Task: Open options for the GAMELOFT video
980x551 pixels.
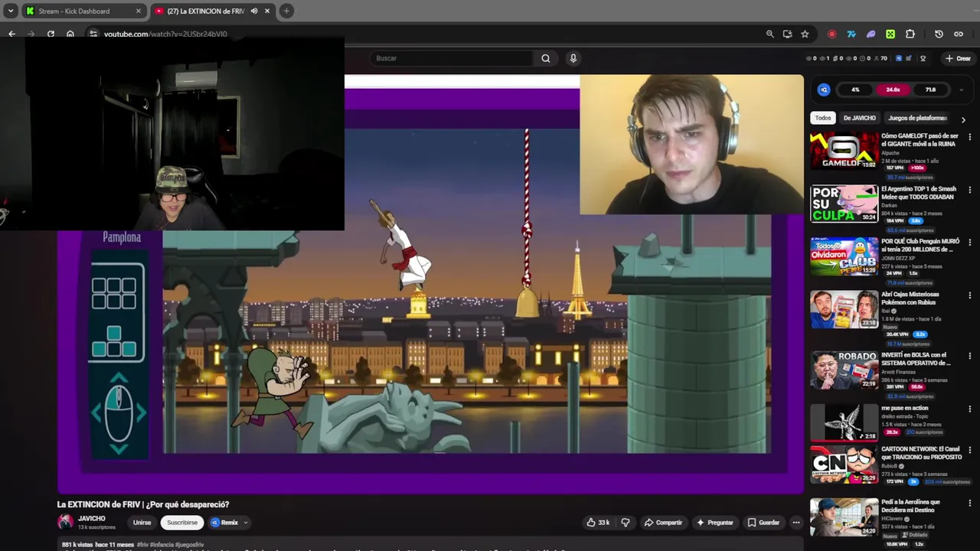Action: (970, 137)
